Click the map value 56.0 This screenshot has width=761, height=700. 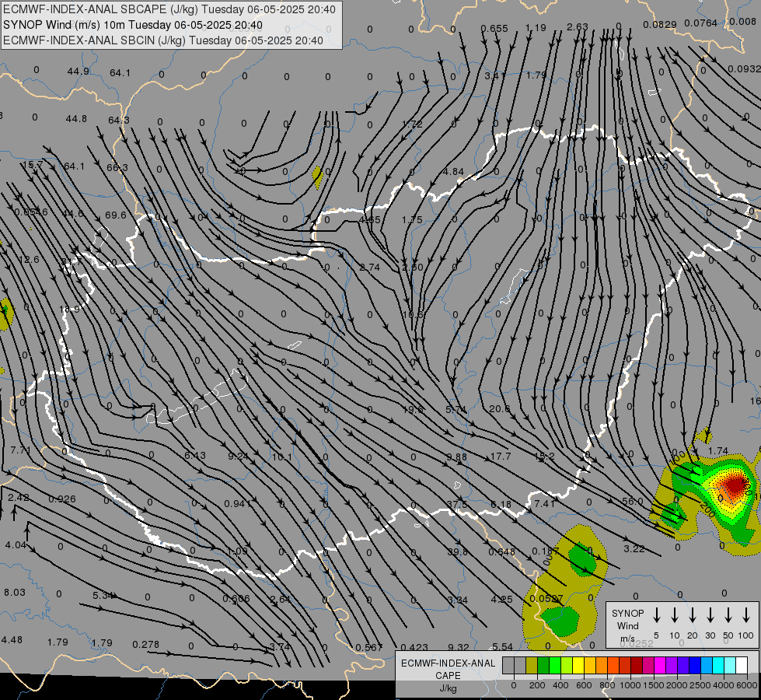click(633, 501)
